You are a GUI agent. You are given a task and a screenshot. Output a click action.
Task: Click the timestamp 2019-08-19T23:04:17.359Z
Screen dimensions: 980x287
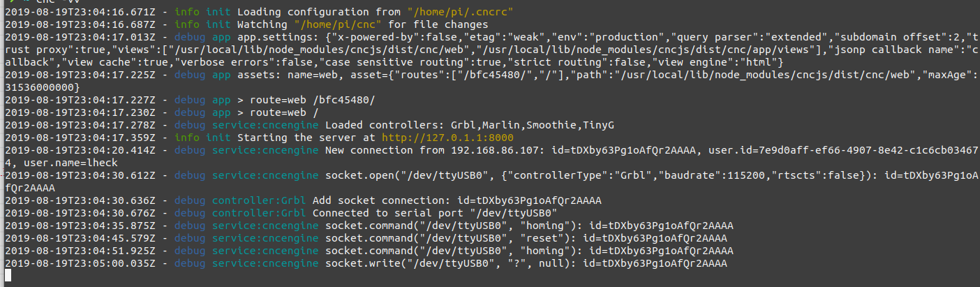click(73, 138)
